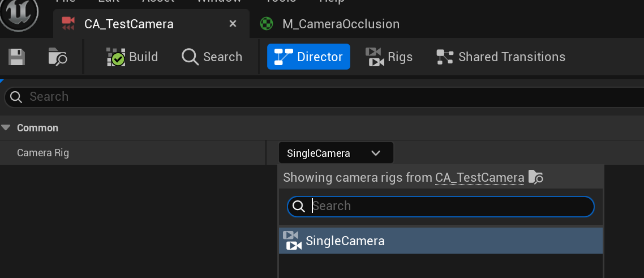Click the Build toolbar button
Screen dimensions: 644x278
tap(132, 57)
